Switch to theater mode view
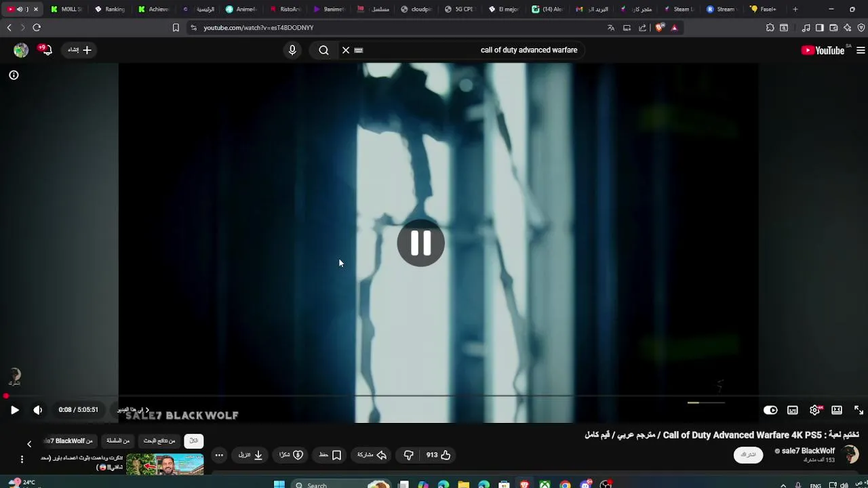 coord(837,410)
